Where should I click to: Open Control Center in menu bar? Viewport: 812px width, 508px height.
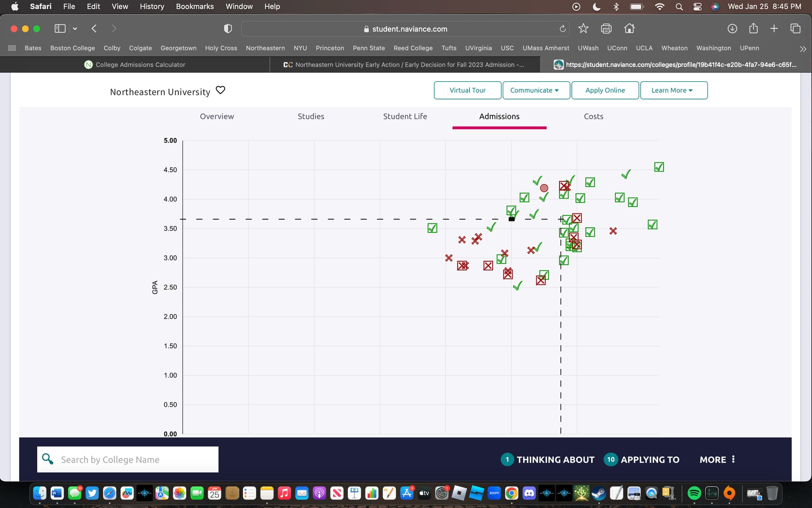point(697,6)
